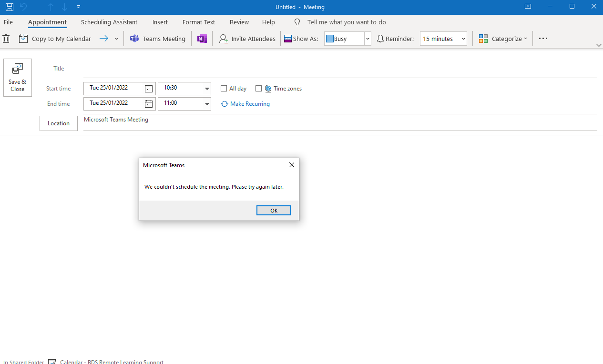
Task: Open End time calendar picker icon
Action: [x=149, y=103]
